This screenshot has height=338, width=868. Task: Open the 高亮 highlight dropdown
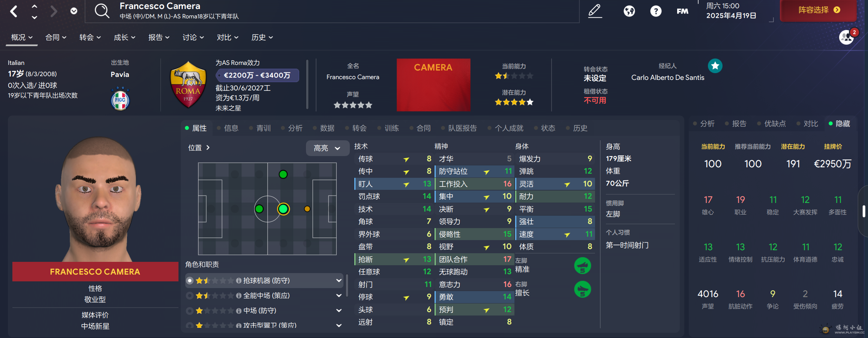327,148
